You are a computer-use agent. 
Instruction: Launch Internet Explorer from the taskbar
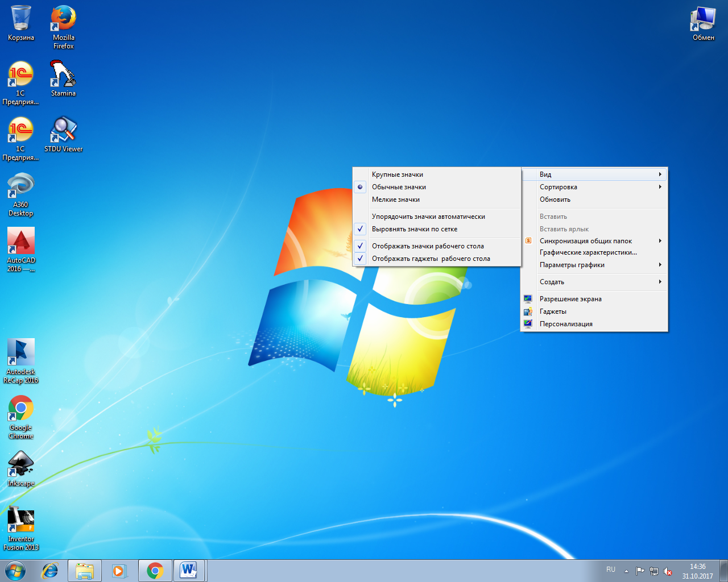50,571
